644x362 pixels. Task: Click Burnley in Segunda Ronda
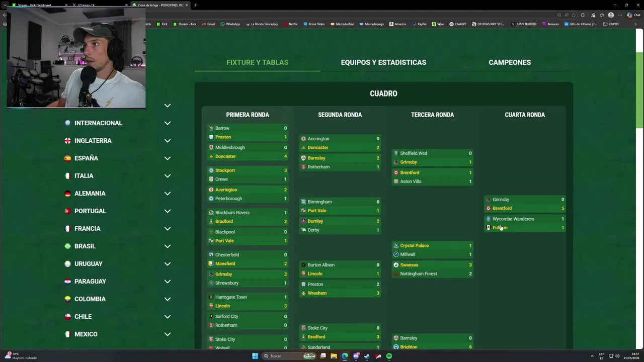click(315, 221)
